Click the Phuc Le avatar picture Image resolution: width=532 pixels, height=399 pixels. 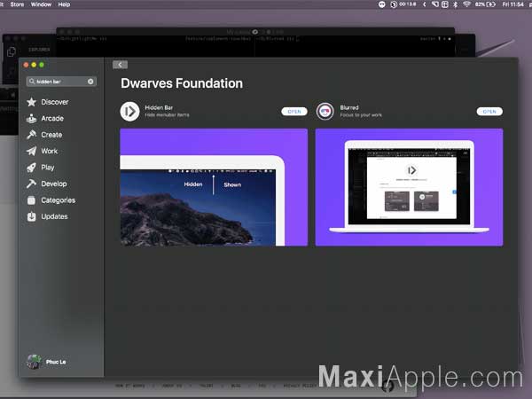point(34,362)
